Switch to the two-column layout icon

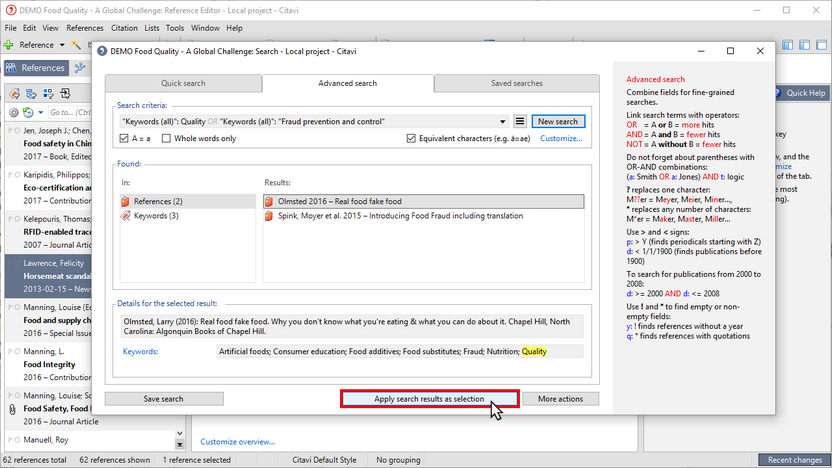804,45
